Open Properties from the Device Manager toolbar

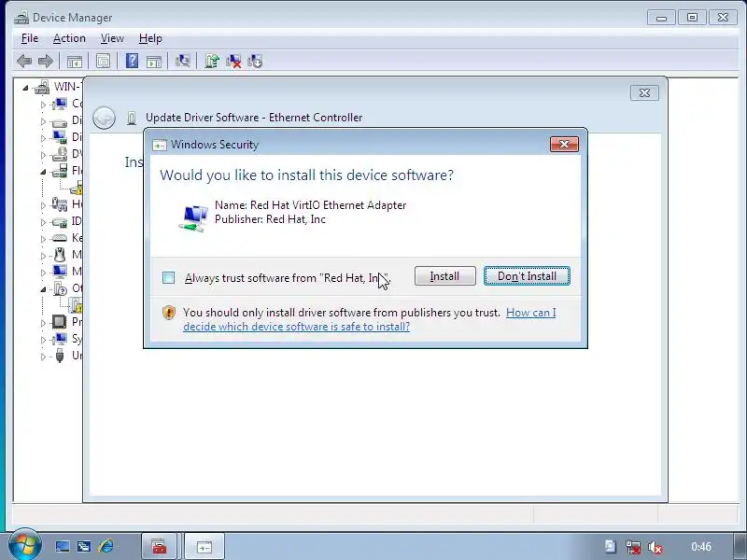pos(103,61)
